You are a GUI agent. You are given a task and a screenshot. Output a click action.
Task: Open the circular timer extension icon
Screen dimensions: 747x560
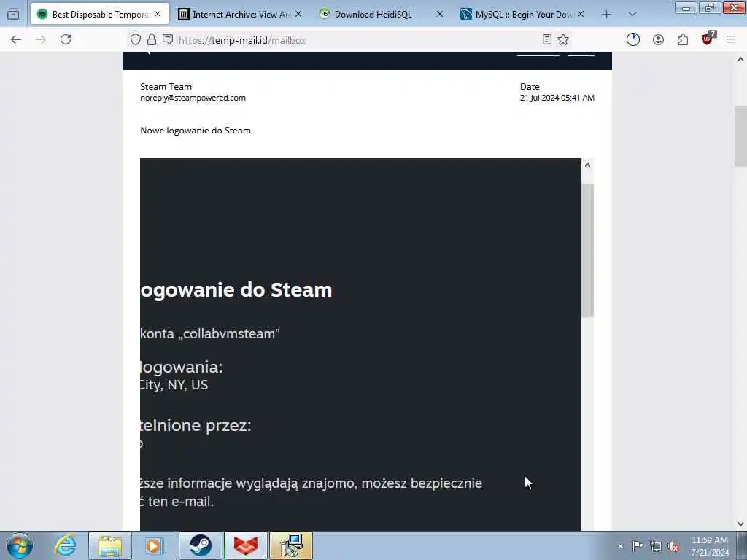(x=633, y=40)
